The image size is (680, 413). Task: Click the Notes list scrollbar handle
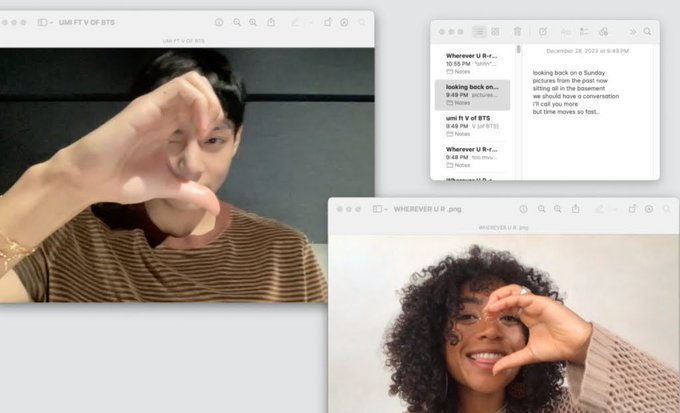pos(518,49)
